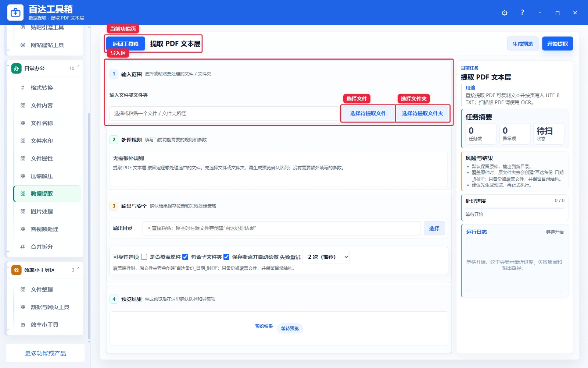
Task: Click the 生成预览 button
Action: [523, 44]
